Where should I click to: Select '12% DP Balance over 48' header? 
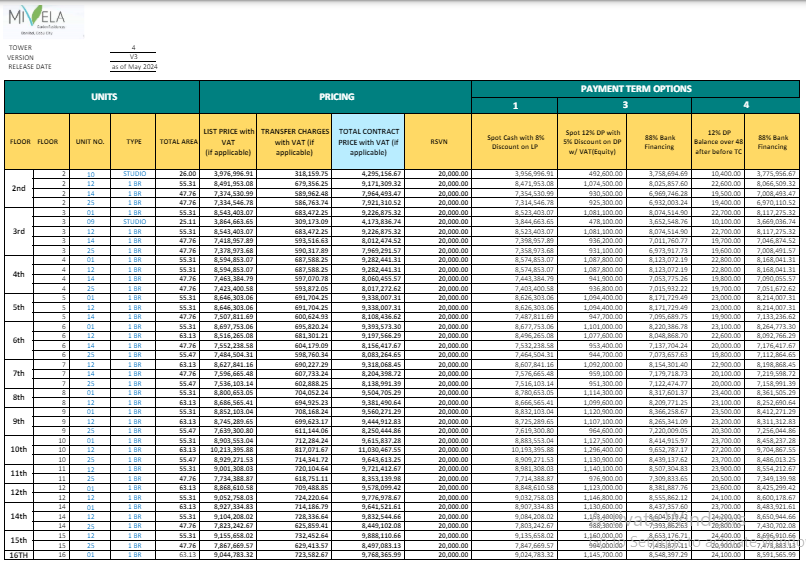pos(716,142)
